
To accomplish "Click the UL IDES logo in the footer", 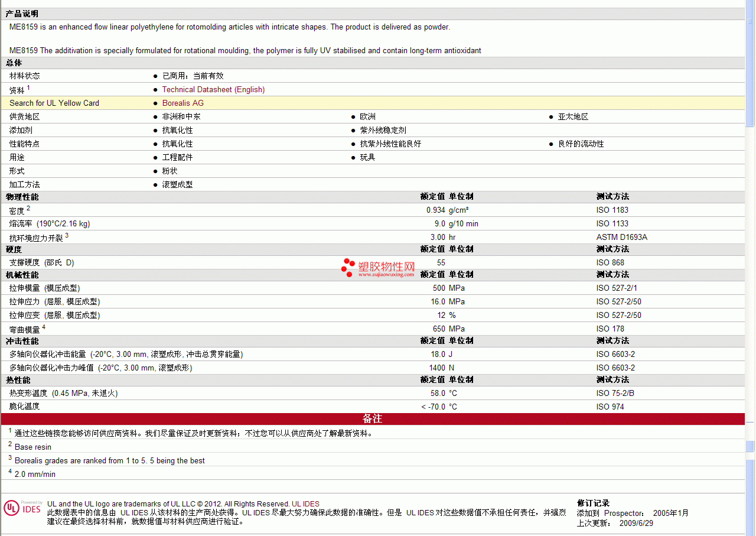I will point(22,508).
